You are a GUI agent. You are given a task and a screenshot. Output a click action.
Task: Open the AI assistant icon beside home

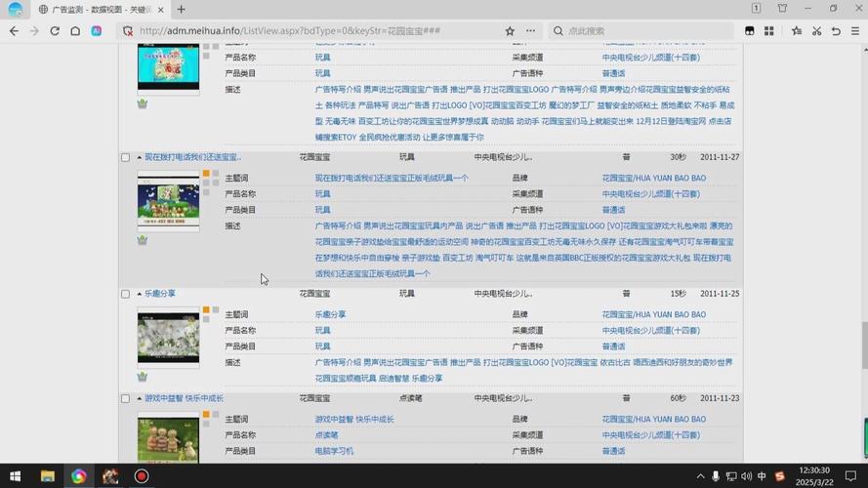click(x=97, y=31)
